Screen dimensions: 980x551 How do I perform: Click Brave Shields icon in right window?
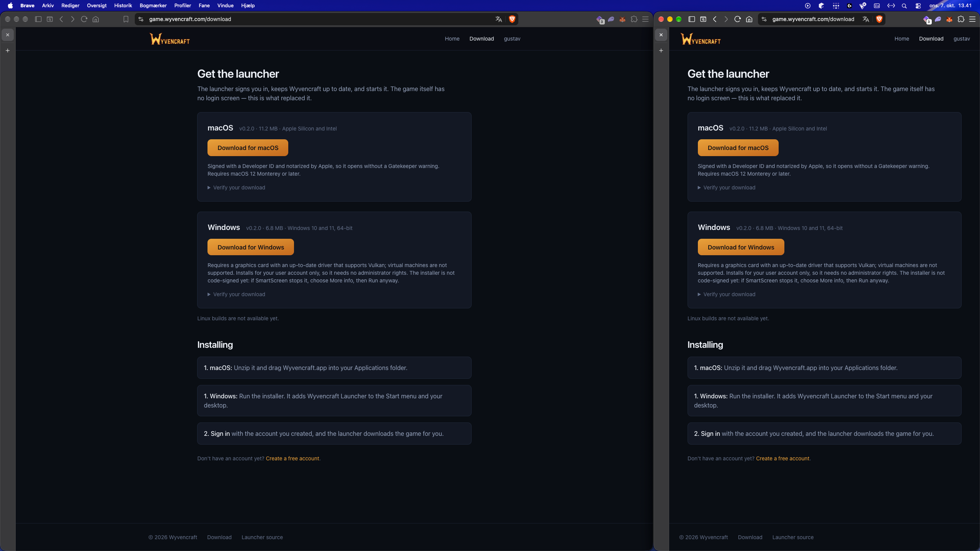tap(879, 19)
